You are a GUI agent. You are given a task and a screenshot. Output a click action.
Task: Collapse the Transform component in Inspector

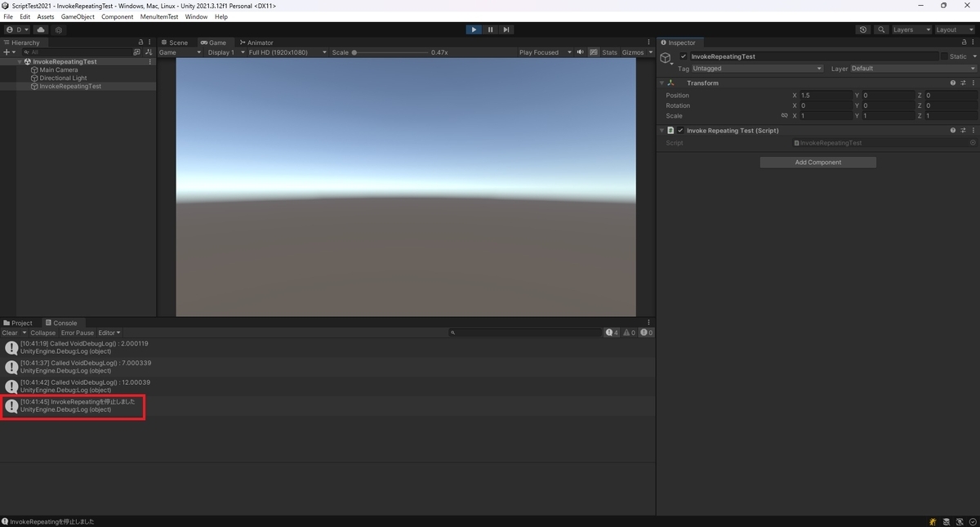(661, 83)
